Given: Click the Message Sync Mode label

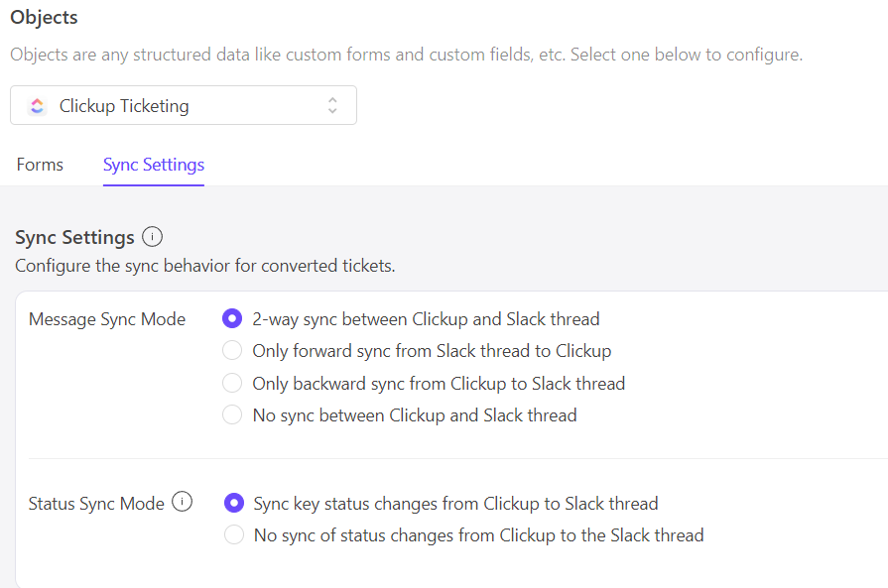Looking at the screenshot, I should tap(107, 319).
